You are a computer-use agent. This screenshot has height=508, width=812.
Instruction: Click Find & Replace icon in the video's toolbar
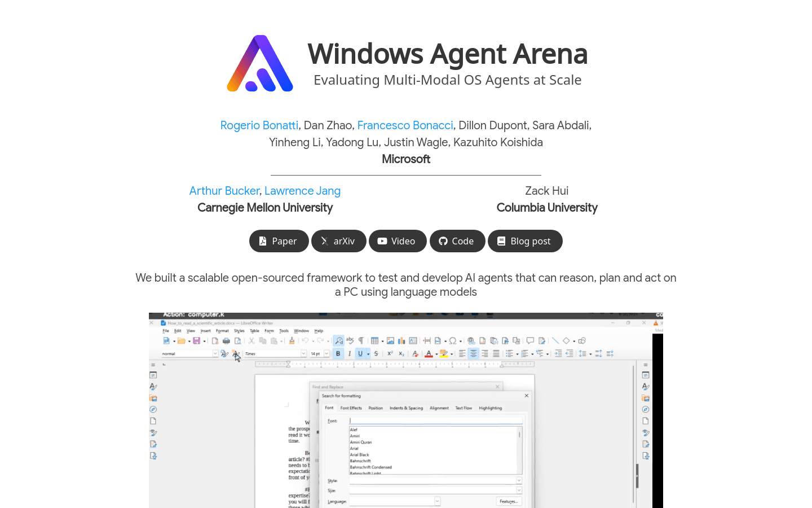[x=338, y=340]
